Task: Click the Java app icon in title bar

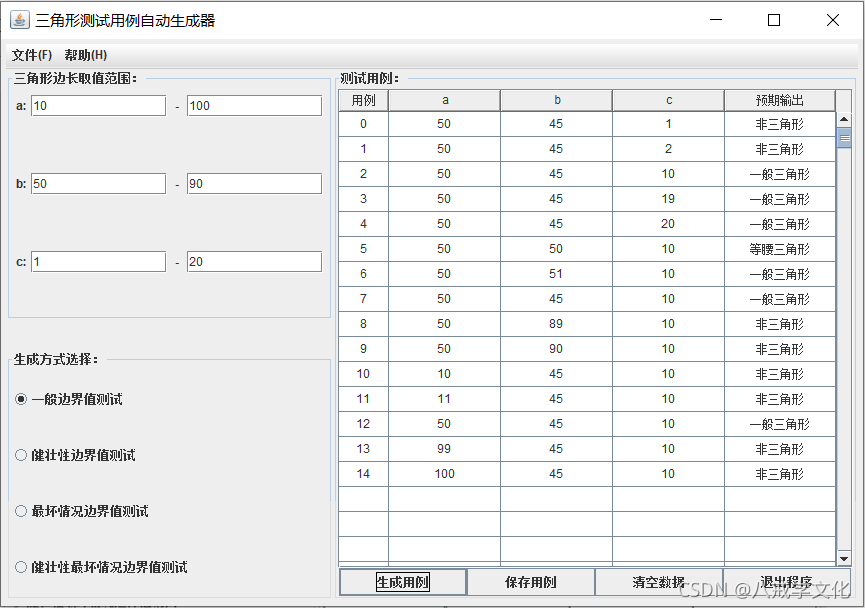Action: 19,20
